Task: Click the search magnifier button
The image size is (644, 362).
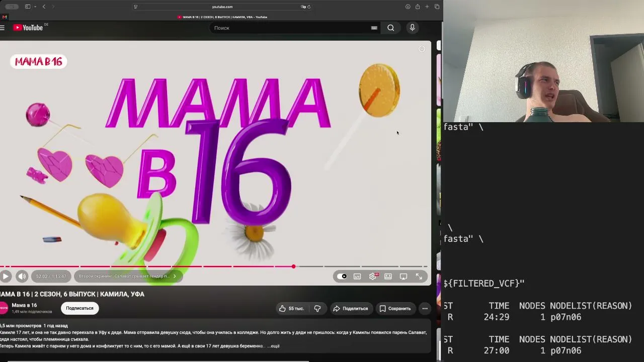Action: [x=390, y=28]
